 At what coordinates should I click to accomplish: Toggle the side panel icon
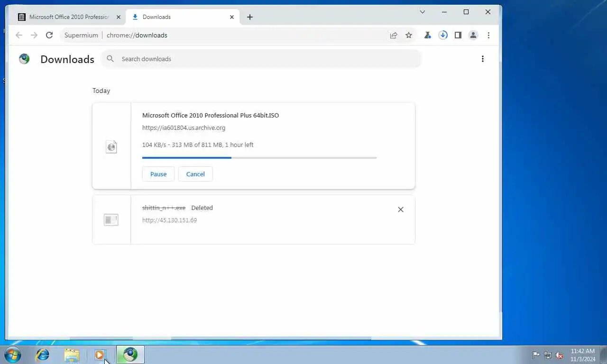point(458,35)
